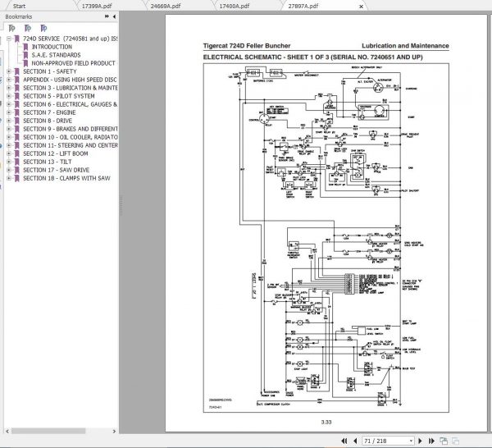Jump to the last page
This screenshot has height=448, width=492.
[431, 441]
